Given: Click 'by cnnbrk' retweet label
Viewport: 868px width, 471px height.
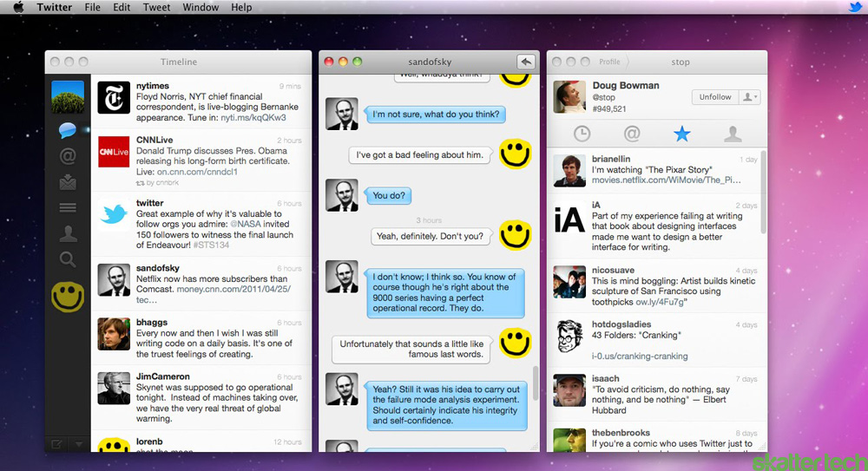Looking at the screenshot, I should [162, 183].
